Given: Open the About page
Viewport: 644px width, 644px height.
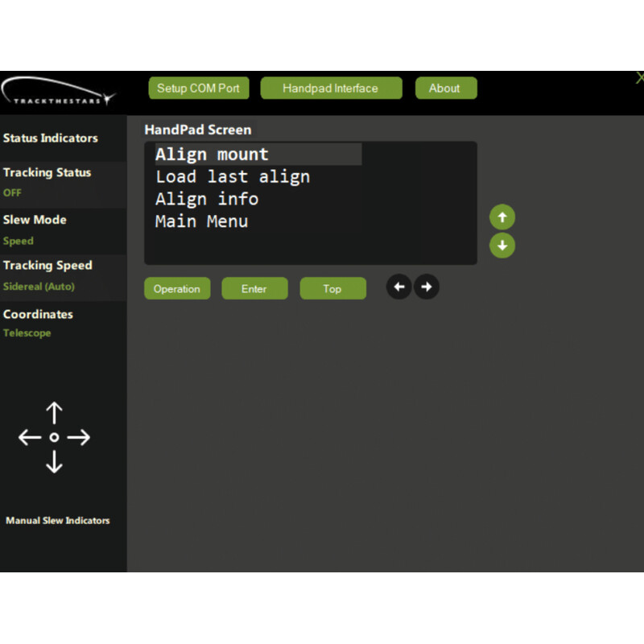Looking at the screenshot, I should (x=445, y=89).
